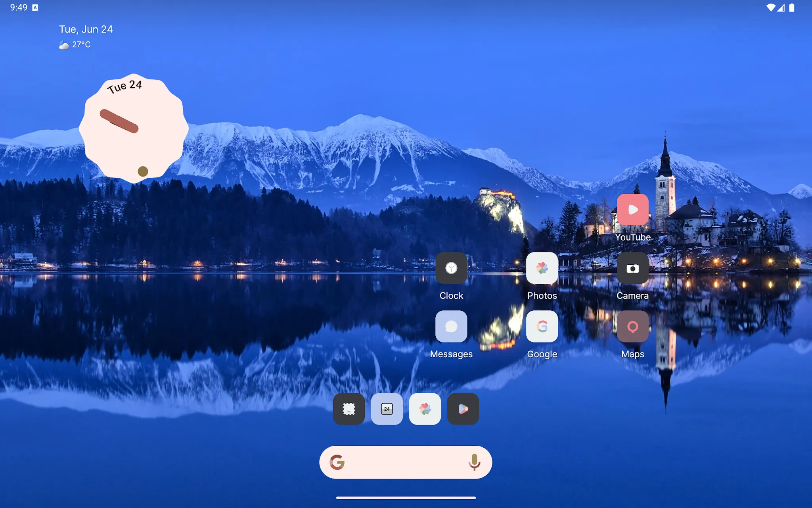Image resolution: width=812 pixels, height=508 pixels.
Task: Tap the weather showing 27°C
Action: tap(75, 44)
